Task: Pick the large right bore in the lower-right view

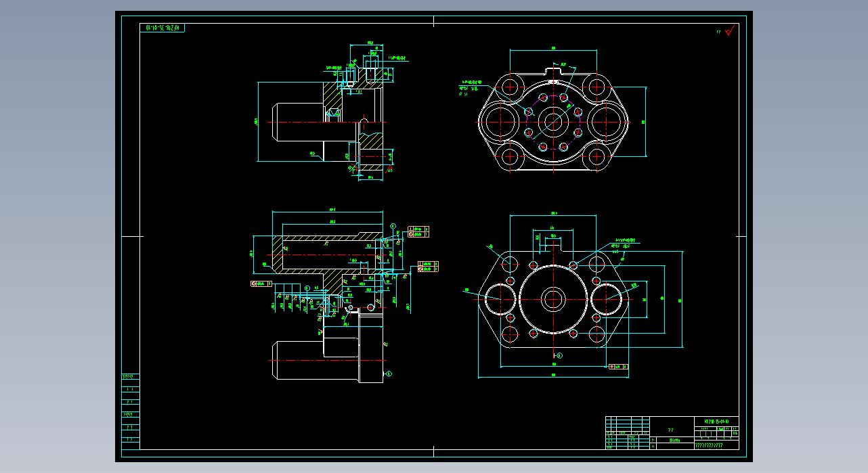Action: [607, 300]
